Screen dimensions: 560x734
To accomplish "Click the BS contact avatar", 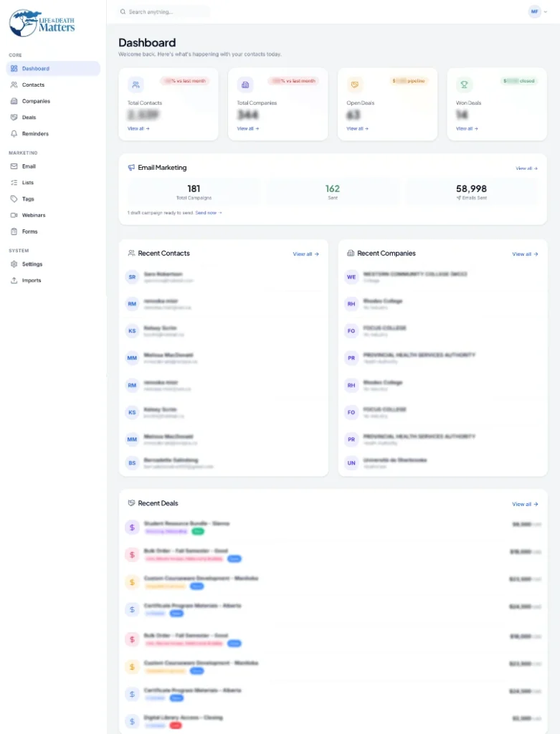I will [x=132, y=463].
